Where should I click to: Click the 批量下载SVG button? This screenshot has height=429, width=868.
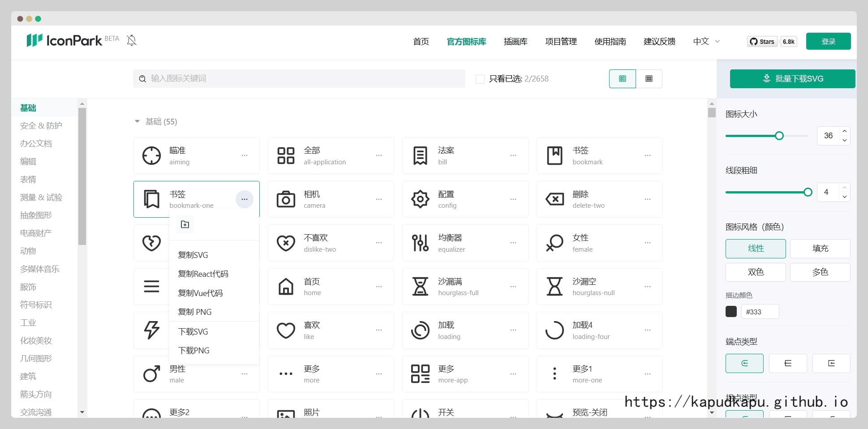792,79
